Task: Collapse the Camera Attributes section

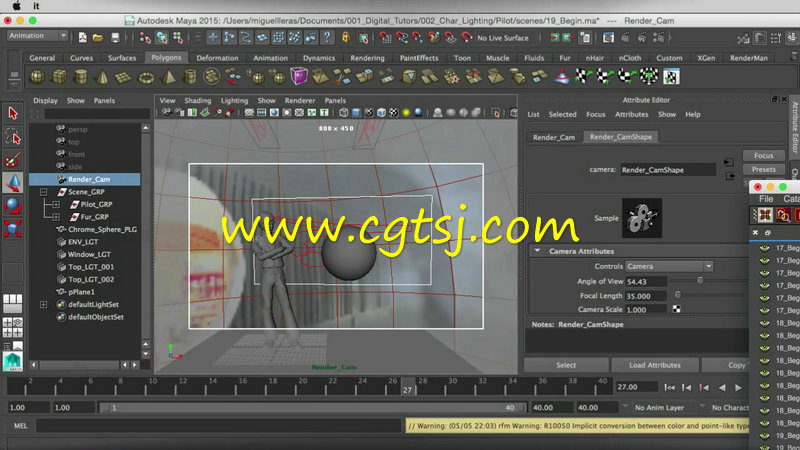Action: pos(537,251)
